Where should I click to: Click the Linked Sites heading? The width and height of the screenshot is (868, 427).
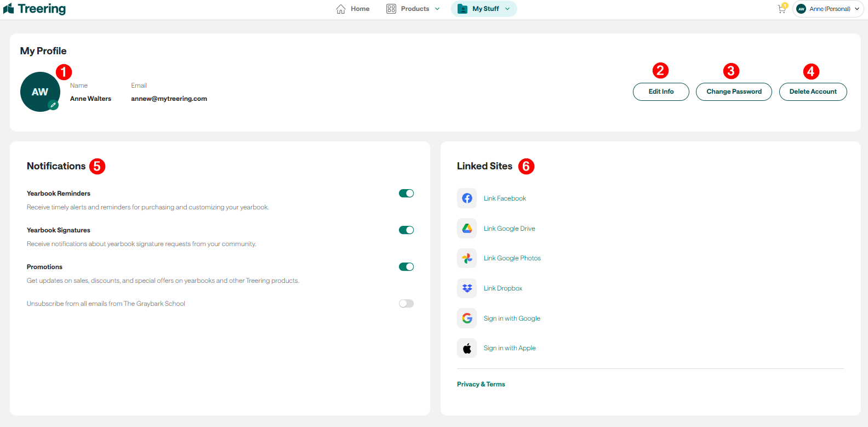point(484,166)
